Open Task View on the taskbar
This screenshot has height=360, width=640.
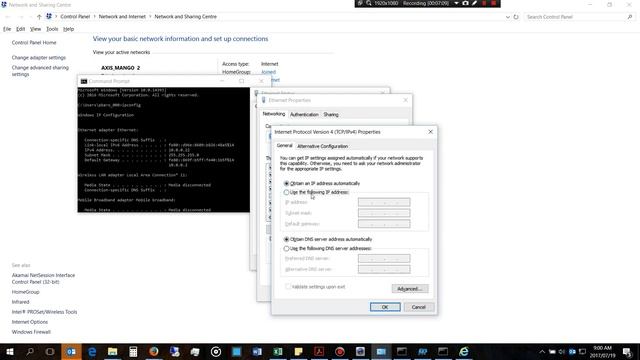(x=50, y=351)
